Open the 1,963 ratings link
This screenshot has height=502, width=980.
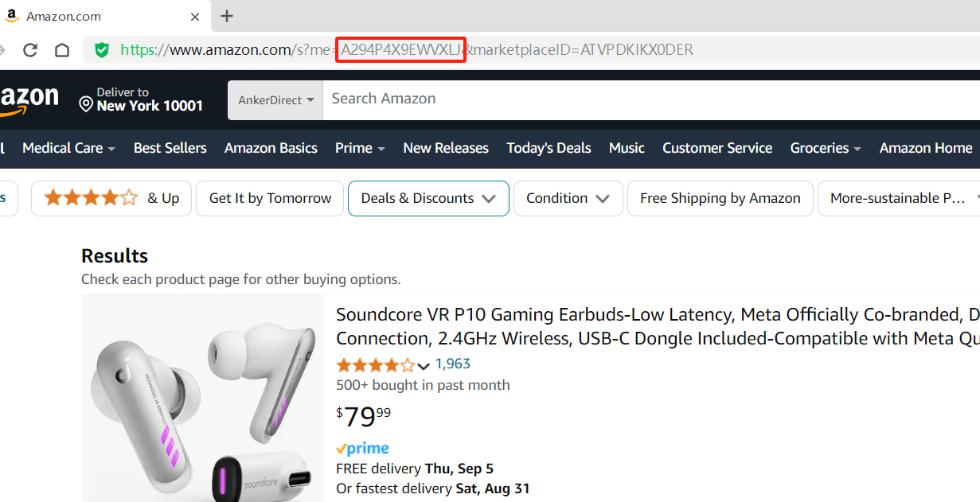point(452,364)
